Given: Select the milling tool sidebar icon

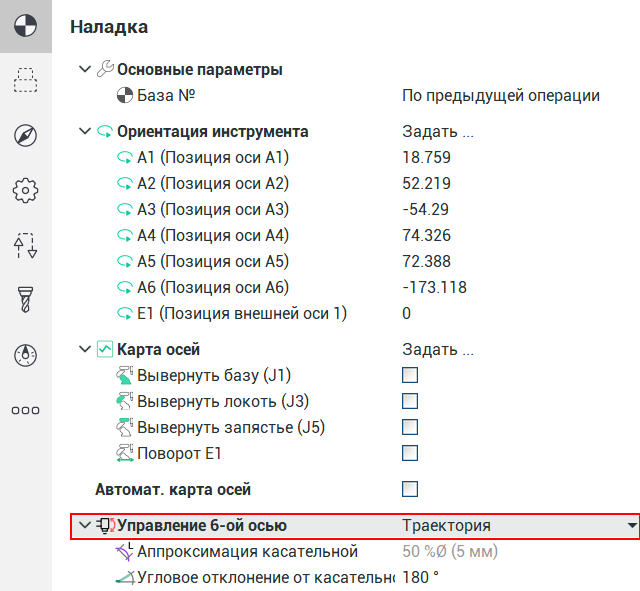Looking at the screenshot, I should [x=25, y=299].
